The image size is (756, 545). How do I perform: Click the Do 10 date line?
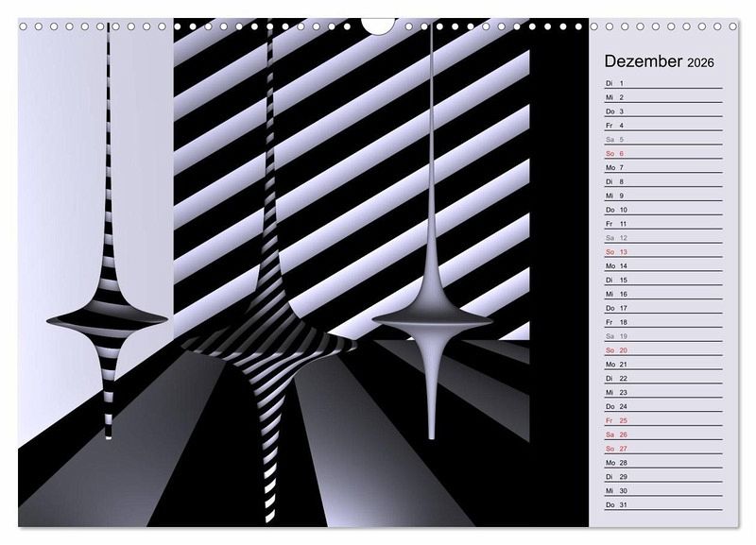click(661, 210)
